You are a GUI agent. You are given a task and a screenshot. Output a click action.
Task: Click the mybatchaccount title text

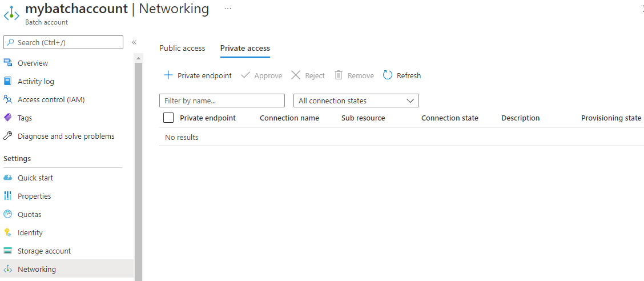pos(77,9)
